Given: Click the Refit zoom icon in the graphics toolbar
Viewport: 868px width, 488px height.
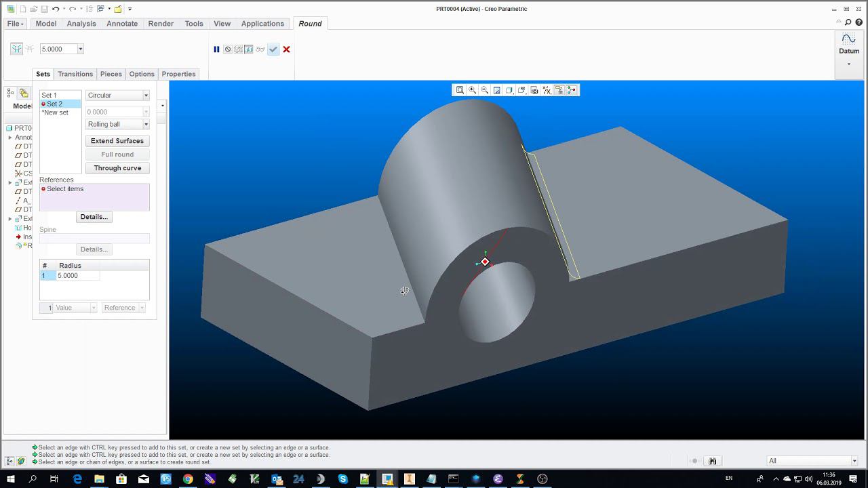Looking at the screenshot, I should tap(460, 90).
